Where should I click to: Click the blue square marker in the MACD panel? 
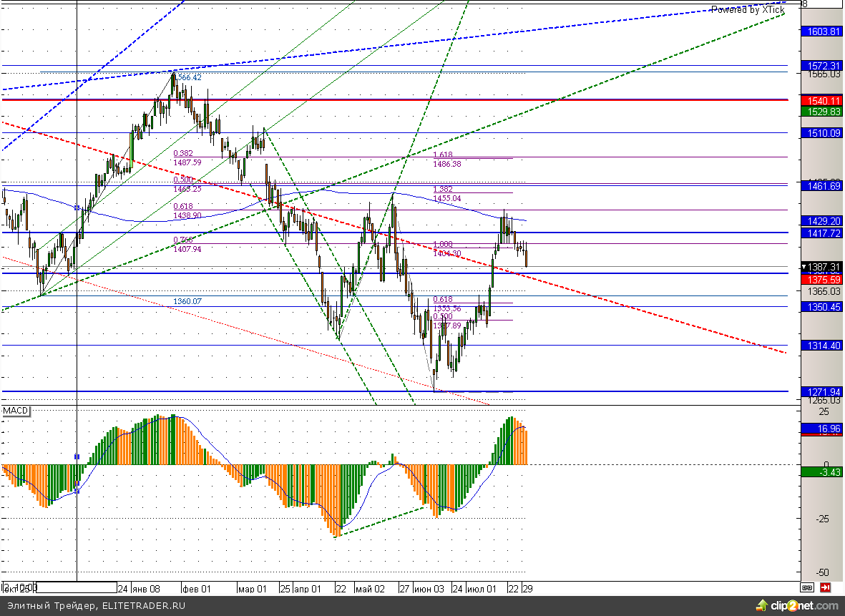(77, 456)
